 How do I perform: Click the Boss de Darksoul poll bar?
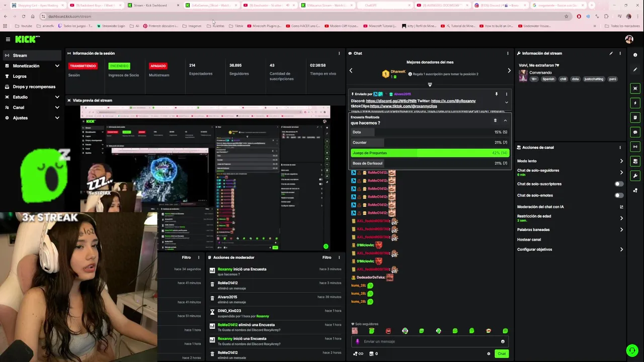tap(430, 163)
